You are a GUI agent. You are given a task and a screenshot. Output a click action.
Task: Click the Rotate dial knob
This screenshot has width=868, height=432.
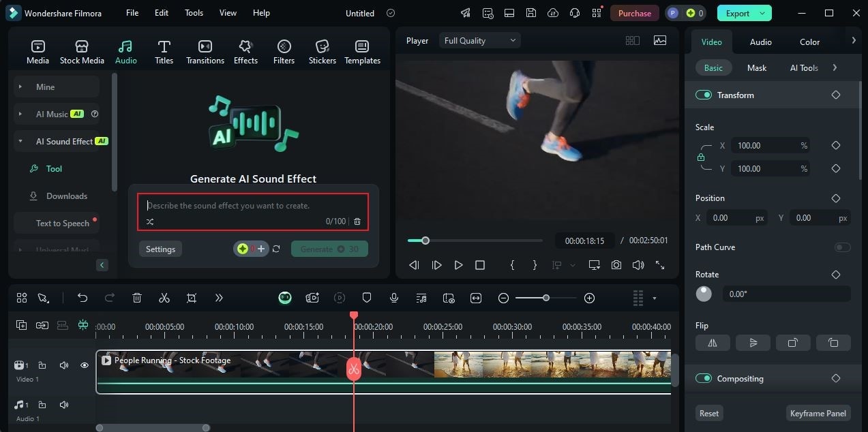pyautogui.click(x=704, y=294)
